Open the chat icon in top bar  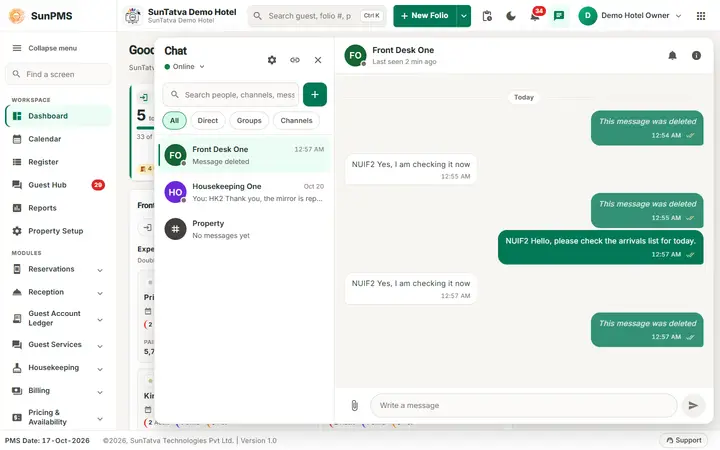559,16
